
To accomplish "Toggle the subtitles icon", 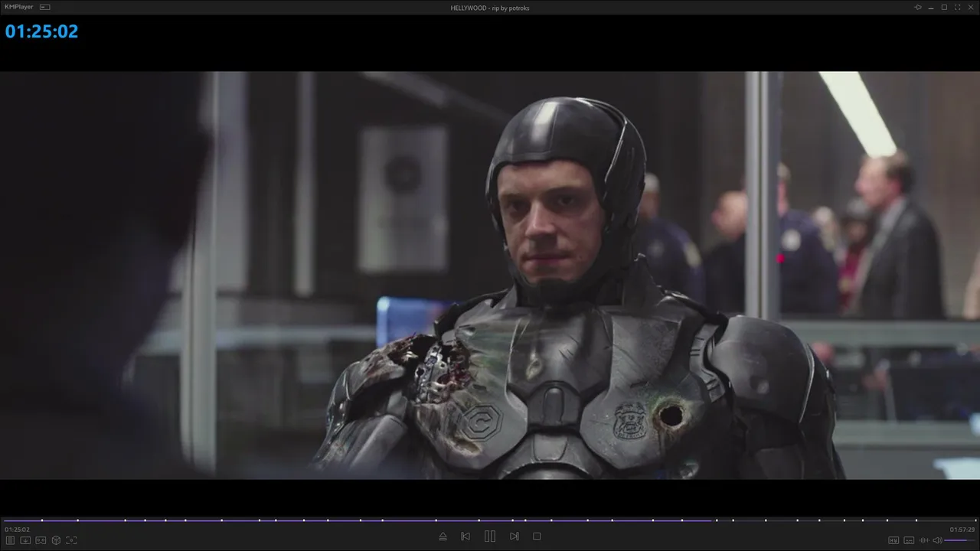I will click(909, 540).
